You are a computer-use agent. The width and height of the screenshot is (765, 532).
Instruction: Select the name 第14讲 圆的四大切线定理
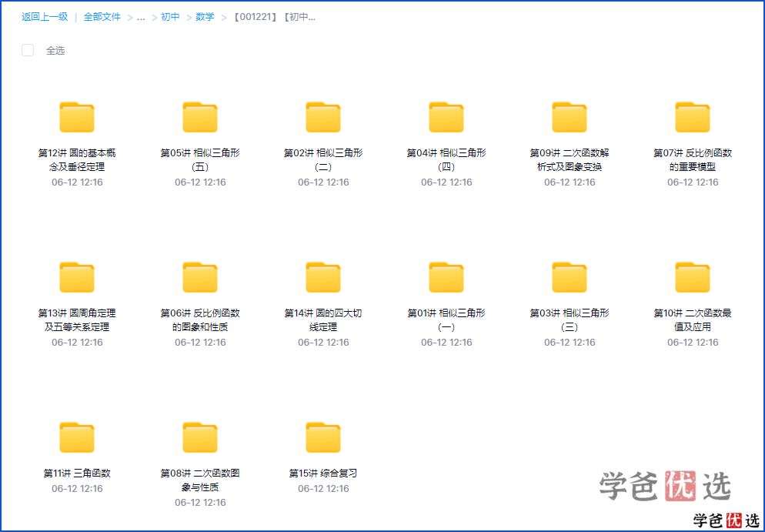pos(323,320)
